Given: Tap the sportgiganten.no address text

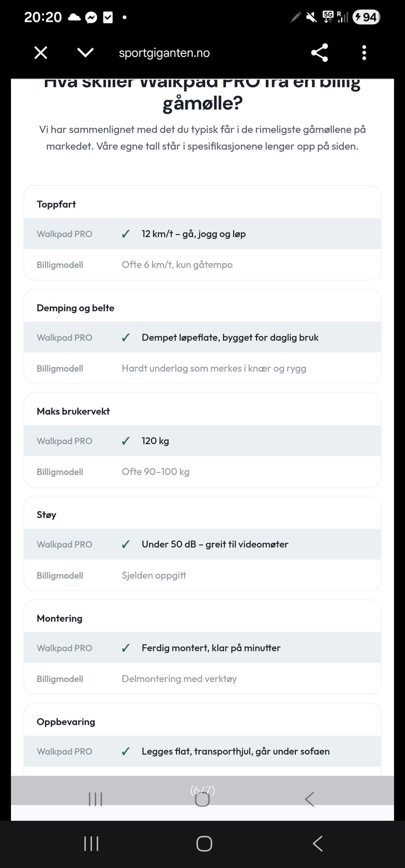Looking at the screenshot, I should [164, 53].
